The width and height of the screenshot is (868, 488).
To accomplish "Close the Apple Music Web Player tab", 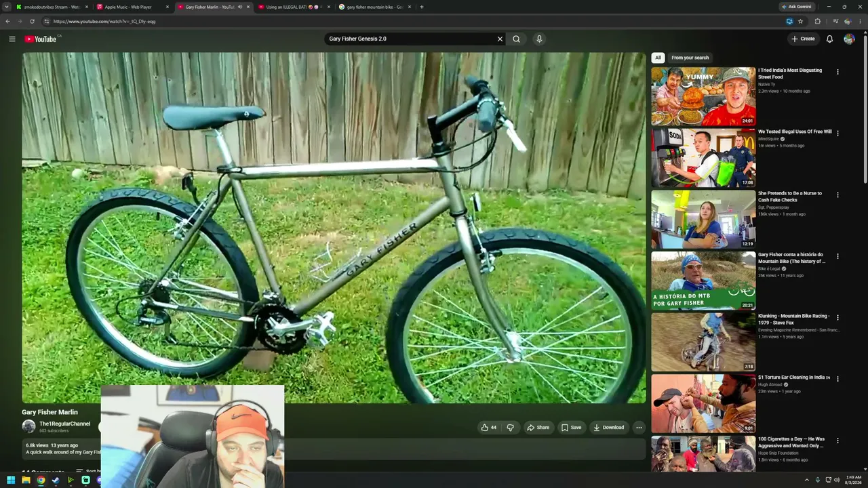I will [167, 7].
